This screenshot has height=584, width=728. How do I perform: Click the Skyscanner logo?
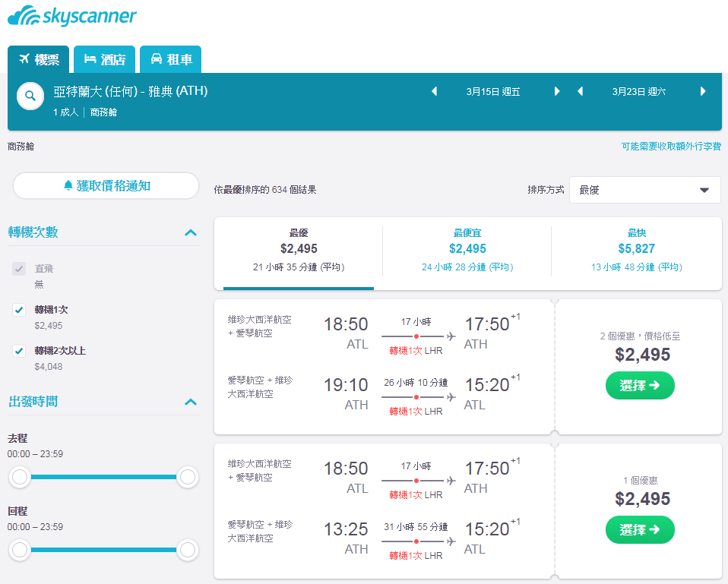click(72, 16)
